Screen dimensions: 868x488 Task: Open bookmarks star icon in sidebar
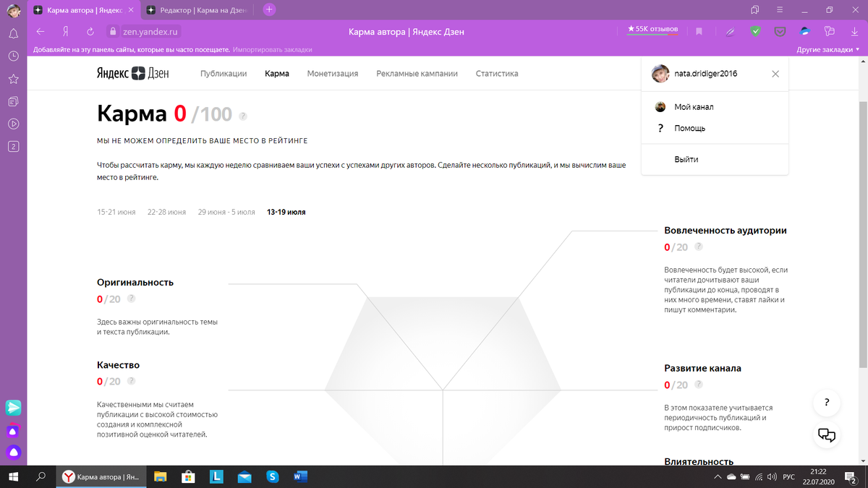13,78
